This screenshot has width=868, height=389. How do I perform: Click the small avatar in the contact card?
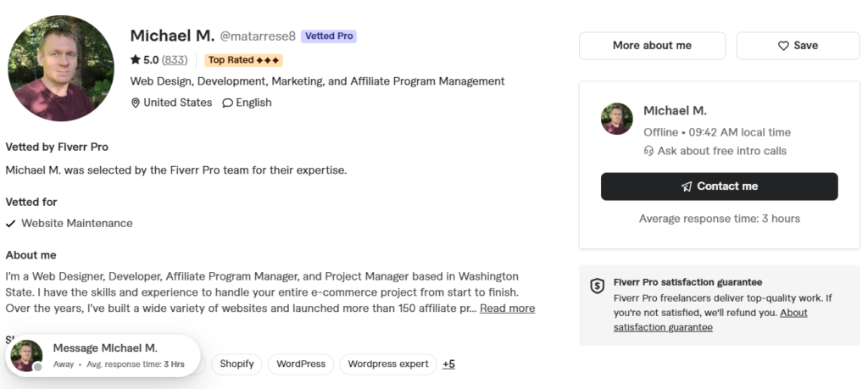(x=617, y=119)
